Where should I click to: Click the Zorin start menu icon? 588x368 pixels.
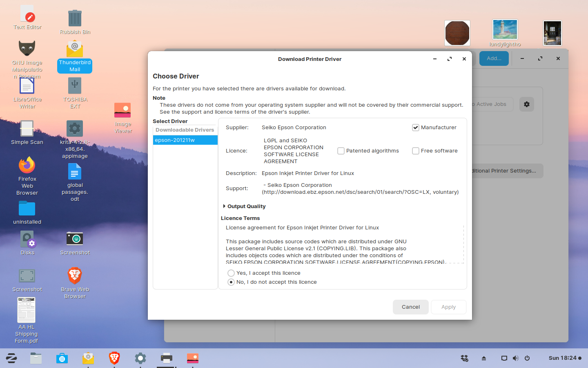11,358
